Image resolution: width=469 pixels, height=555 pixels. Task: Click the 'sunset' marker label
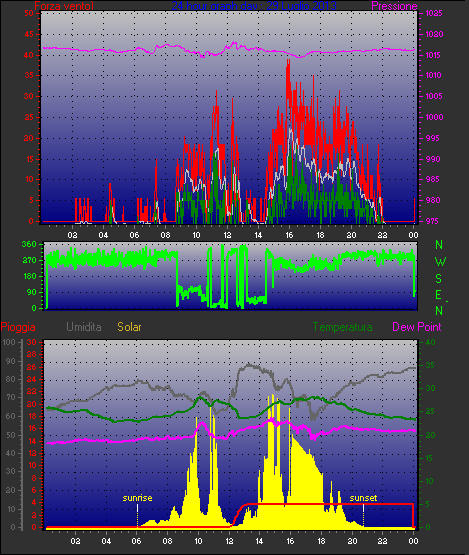[363, 498]
